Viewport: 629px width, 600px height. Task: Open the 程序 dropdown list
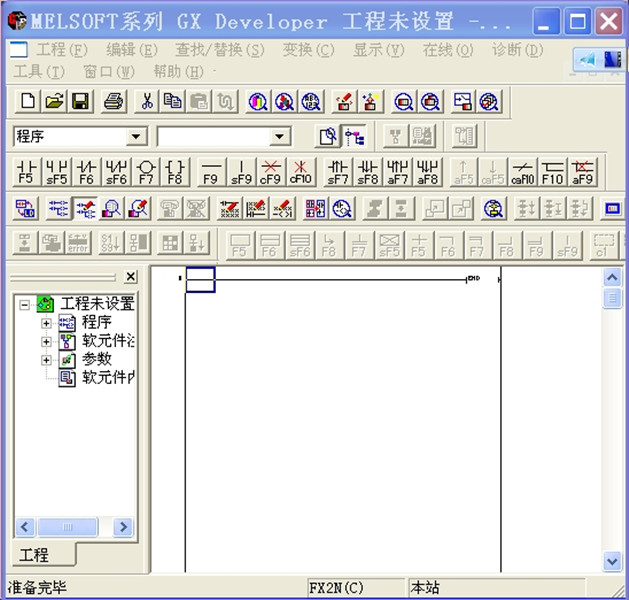(x=137, y=137)
